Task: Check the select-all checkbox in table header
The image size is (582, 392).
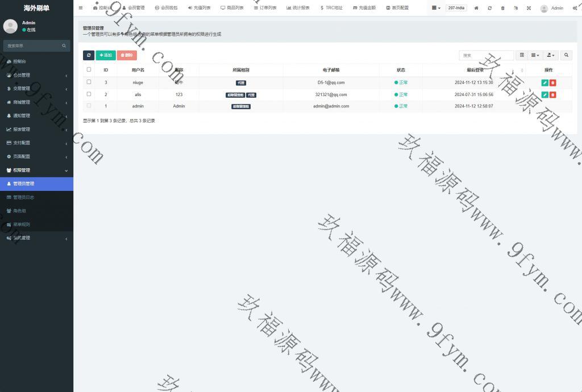Action: point(89,69)
